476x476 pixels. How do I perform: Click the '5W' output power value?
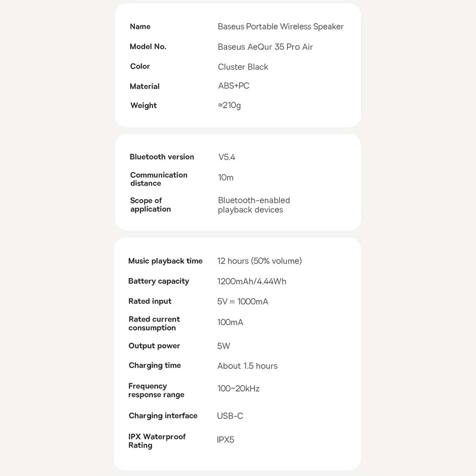click(223, 346)
